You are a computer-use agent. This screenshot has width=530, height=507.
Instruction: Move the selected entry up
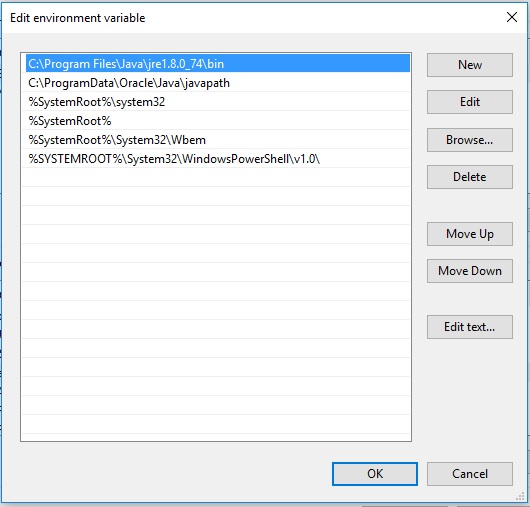[469, 234]
